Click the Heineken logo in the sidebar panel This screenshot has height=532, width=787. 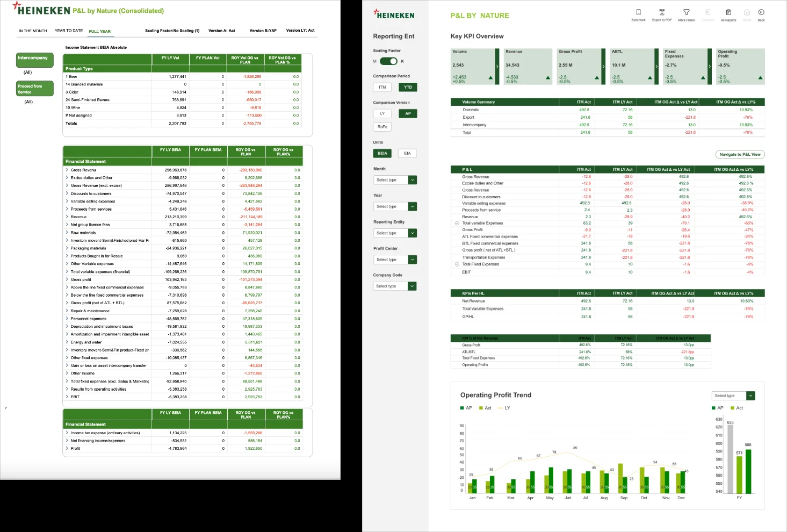point(394,14)
